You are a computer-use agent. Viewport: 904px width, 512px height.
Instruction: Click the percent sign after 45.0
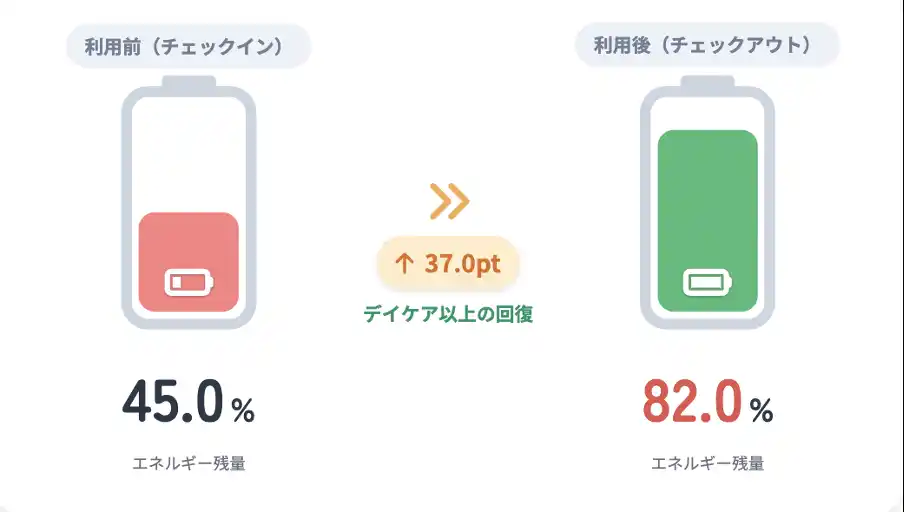243,409
